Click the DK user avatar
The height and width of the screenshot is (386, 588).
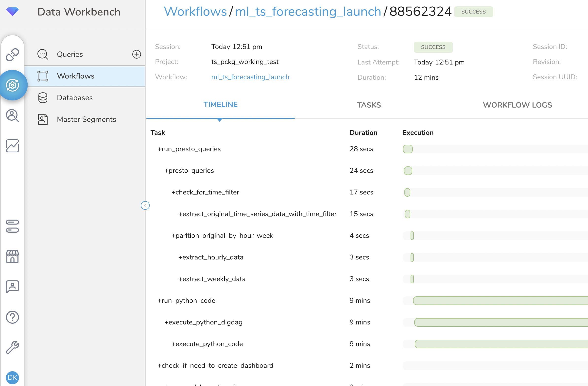tap(12, 377)
